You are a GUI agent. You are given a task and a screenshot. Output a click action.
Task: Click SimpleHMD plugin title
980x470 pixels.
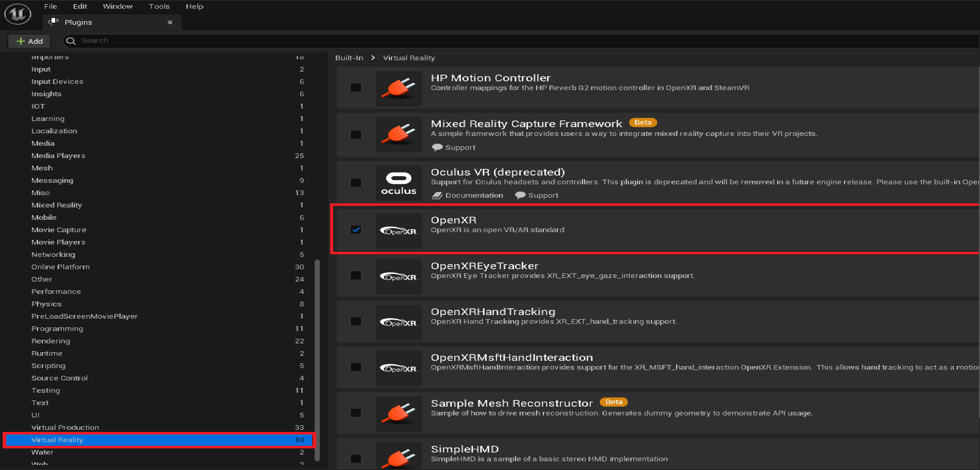465,449
